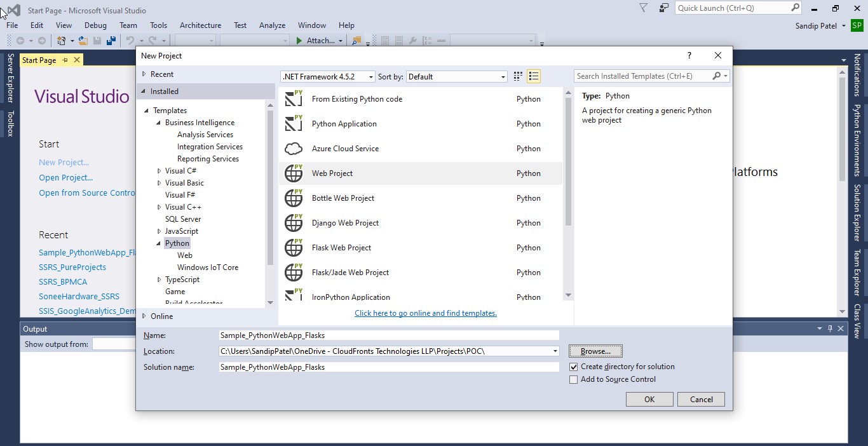868x446 pixels.
Task: Click the feedback icon near Quick Launch
Action: click(664, 8)
